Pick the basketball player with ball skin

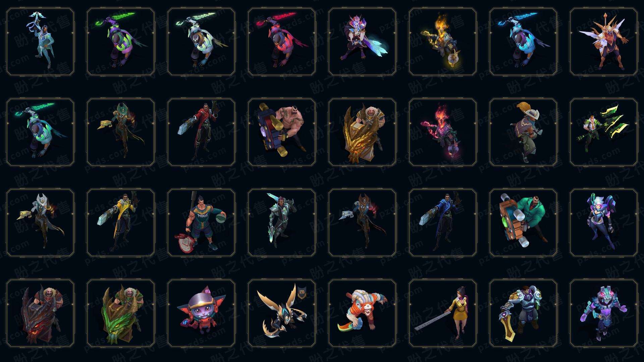coord(201,223)
